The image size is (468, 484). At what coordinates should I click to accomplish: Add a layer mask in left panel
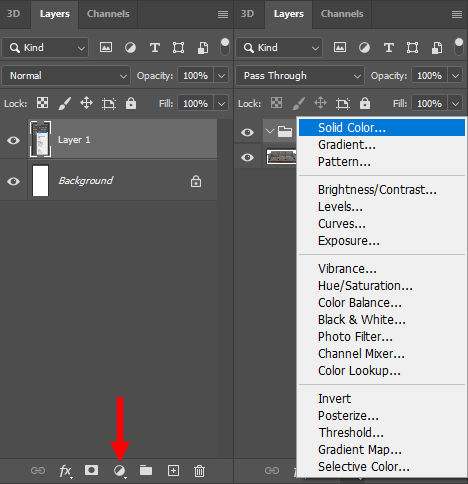[x=91, y=470]
